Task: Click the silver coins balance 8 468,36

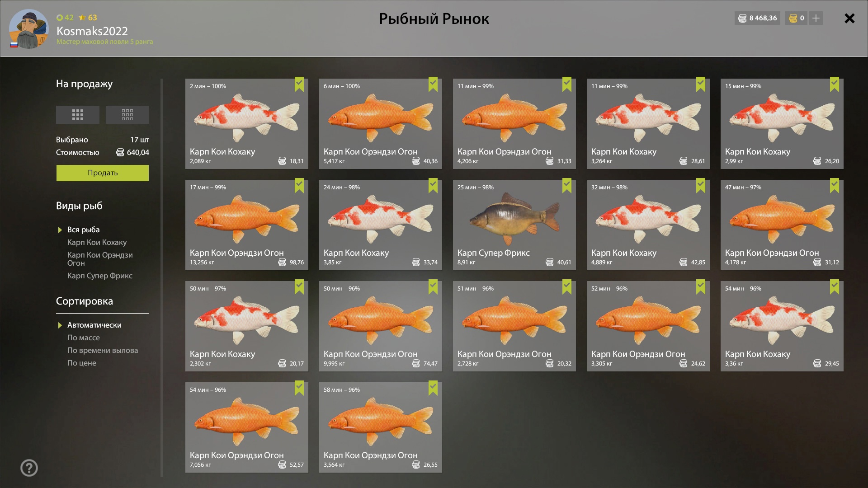Action: click(757, 19)
